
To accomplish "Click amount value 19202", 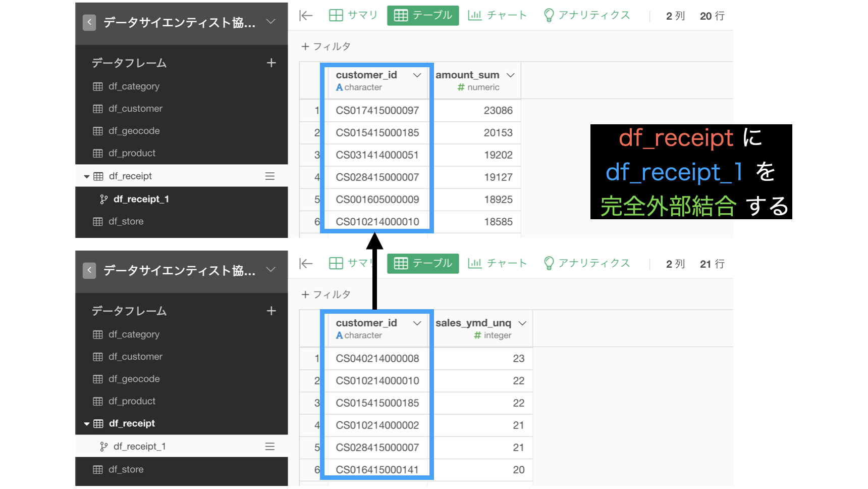I will tap(498, 155).
